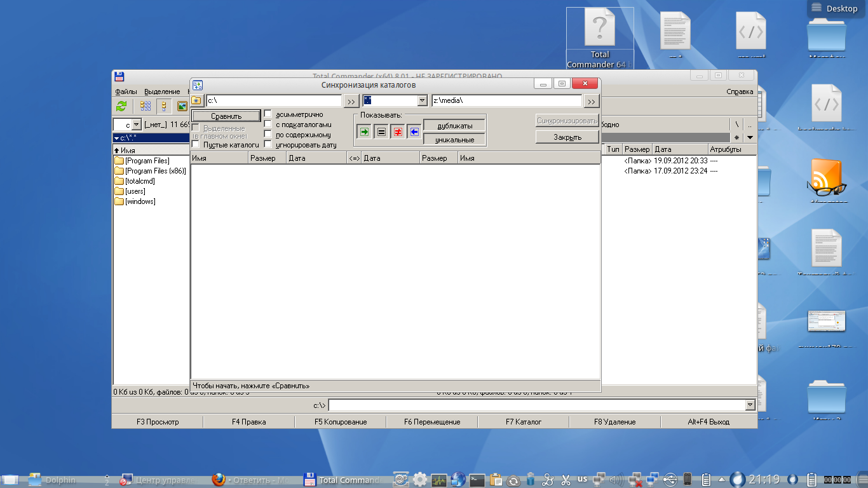Click the .. parent directory button
This screenshot has width=868, height=488.
coord(750,125)
